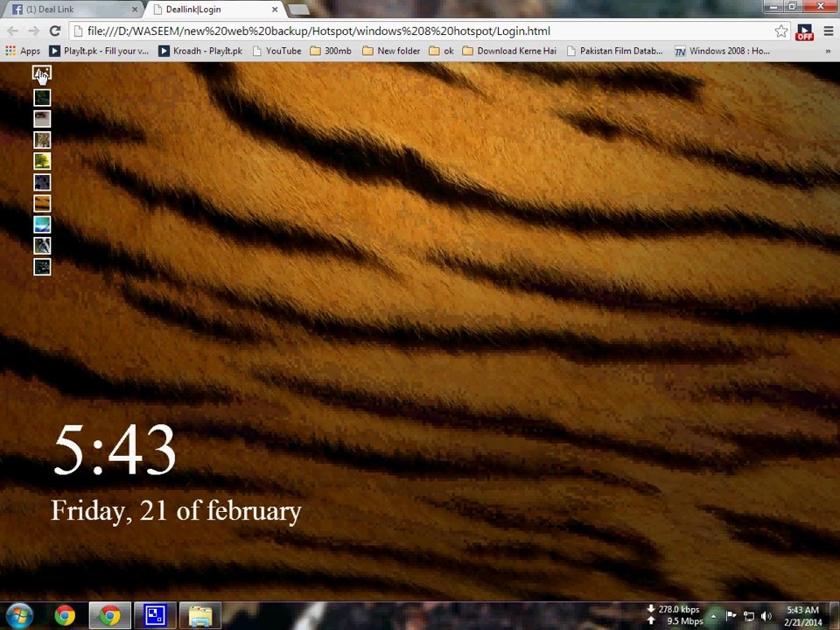
Task: Show hidden system tray icons
Action: tap(714, 616)
